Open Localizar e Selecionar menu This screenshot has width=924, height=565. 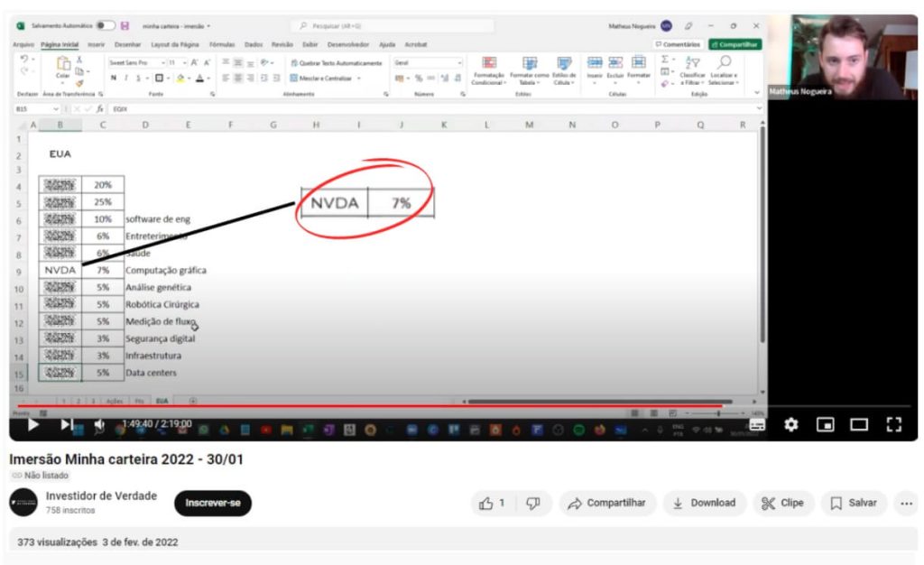[723, 70]
